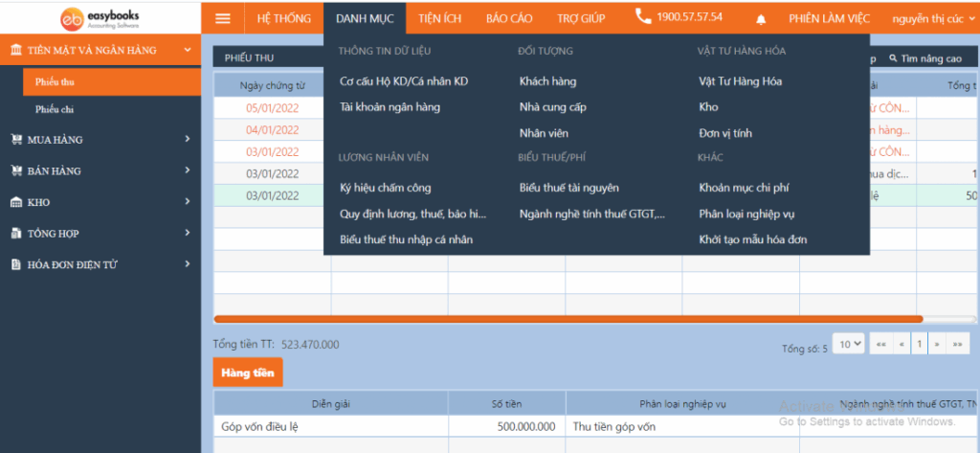Open the Nhân viên category
Viewport: 980px width, 453px height.
(544, 133)
